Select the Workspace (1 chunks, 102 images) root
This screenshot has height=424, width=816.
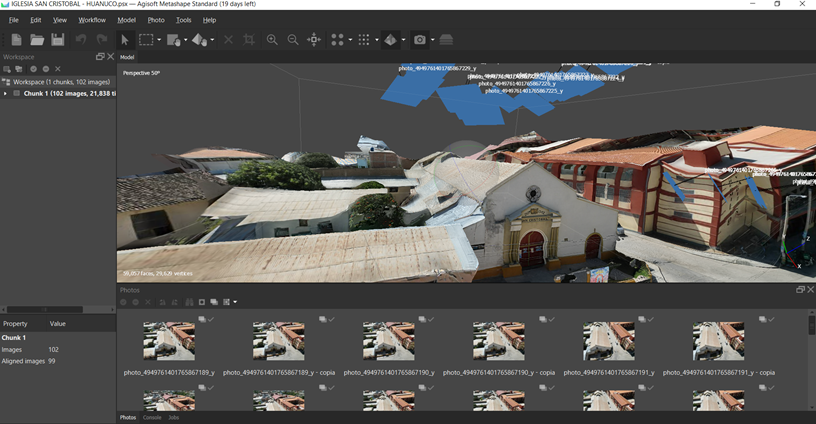coord(58,82)
